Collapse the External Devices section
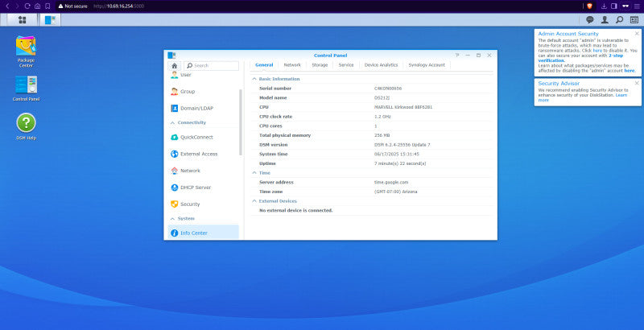The width and height of the screenshot is (644, 330). pos(254,201)
